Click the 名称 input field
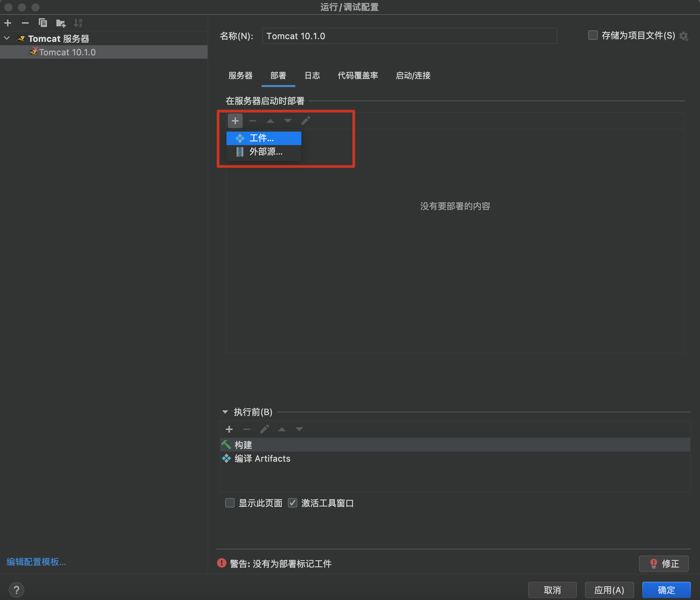The width and height of the screenshot is (700, 600). pos(409,36)
